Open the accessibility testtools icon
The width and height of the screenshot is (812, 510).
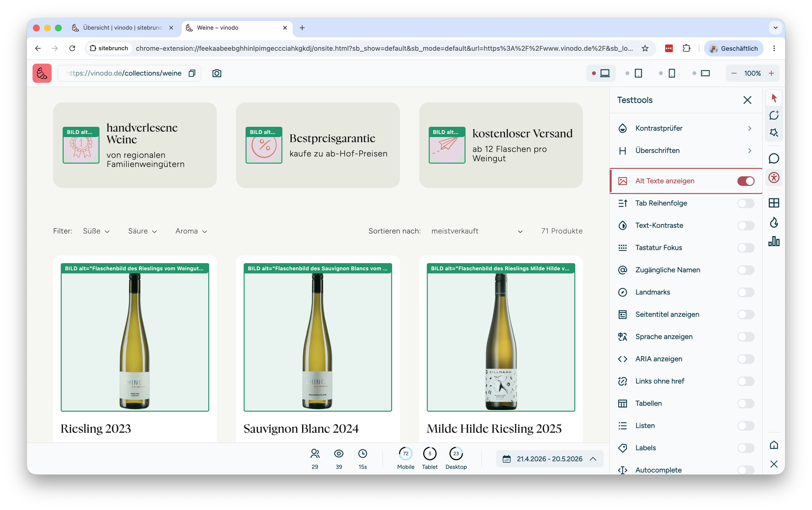[774, 177]
